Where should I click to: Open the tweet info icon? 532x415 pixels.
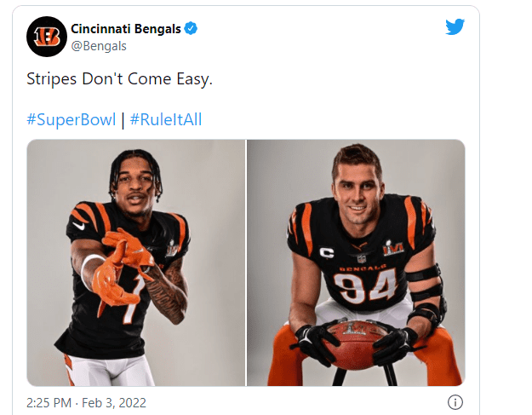point(455,402)
